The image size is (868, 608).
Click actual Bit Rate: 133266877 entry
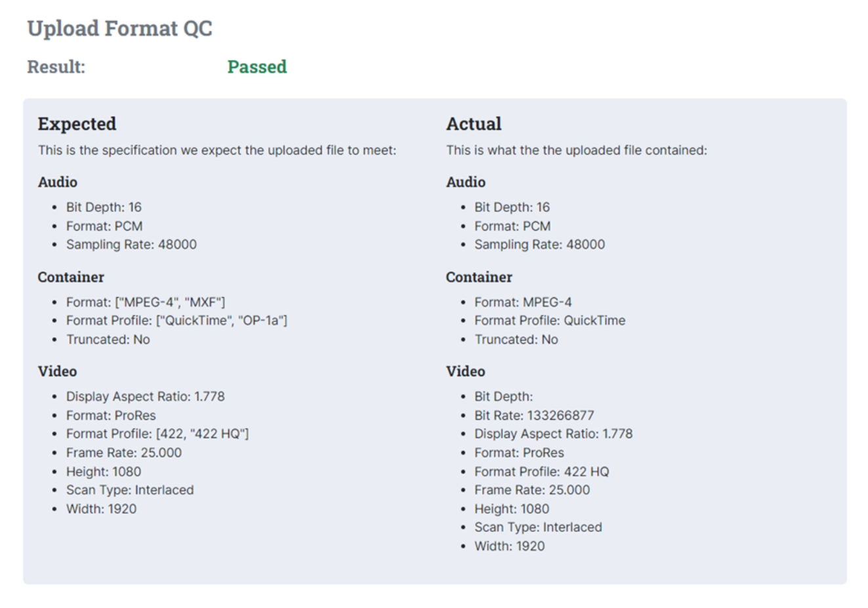(x=534, y=415)
